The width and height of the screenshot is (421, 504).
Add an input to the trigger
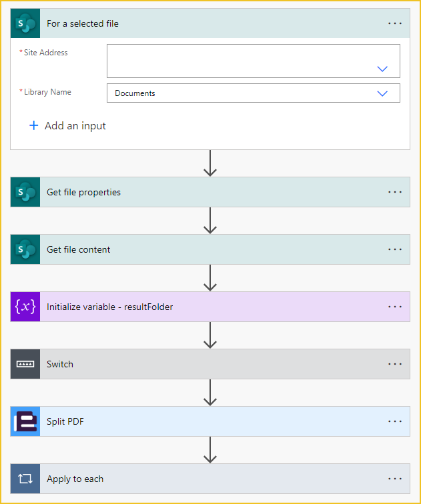point(67,126)
